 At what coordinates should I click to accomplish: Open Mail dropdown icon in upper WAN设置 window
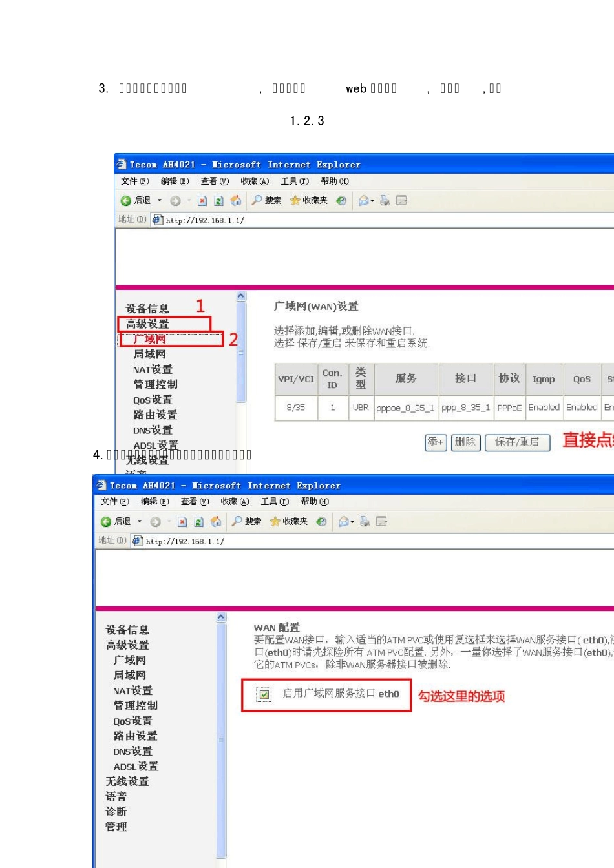coord(366,201)
